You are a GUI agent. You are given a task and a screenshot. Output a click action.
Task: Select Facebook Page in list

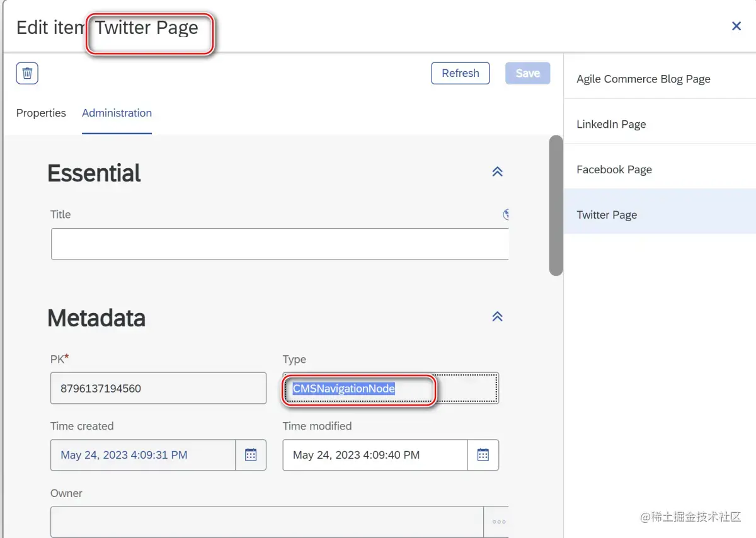click(660, 169)
